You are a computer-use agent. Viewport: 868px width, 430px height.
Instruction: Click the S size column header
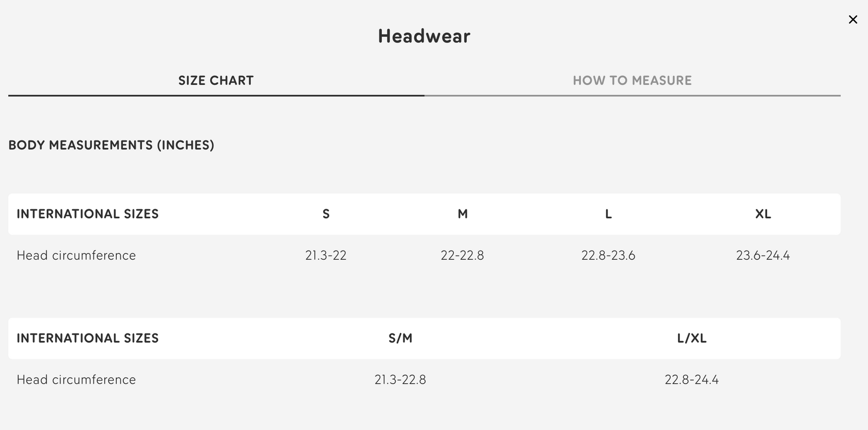pos(326,214)
